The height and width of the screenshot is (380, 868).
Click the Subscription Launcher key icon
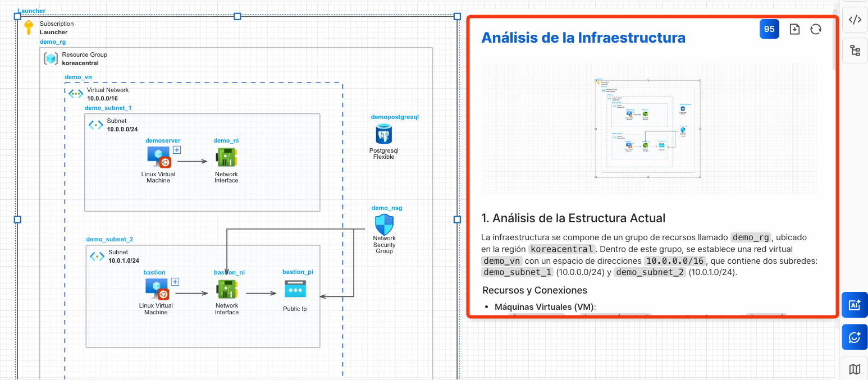[29, 28]
